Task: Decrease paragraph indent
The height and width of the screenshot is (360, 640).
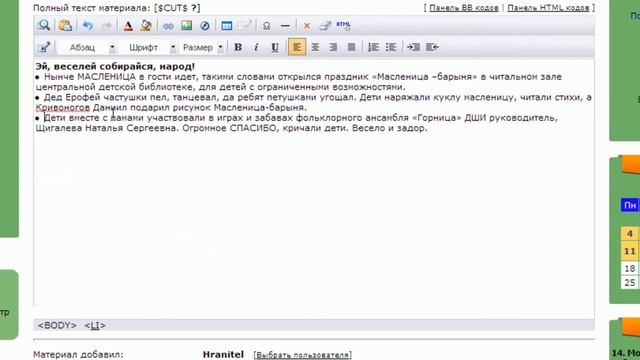Action: [432, 47]
